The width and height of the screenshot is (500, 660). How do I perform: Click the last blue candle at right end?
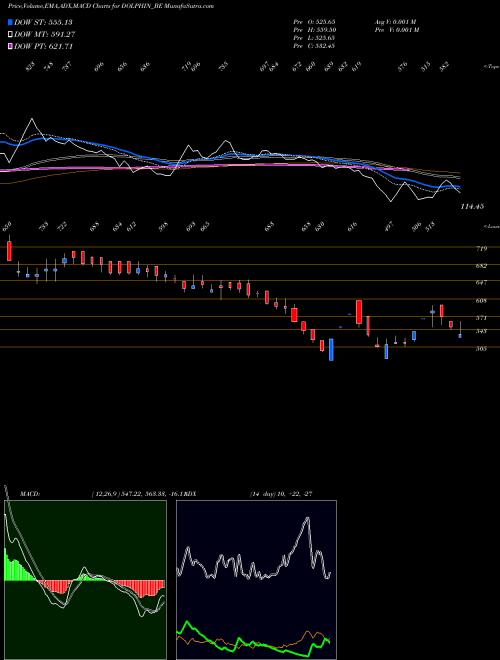[460, 335]
